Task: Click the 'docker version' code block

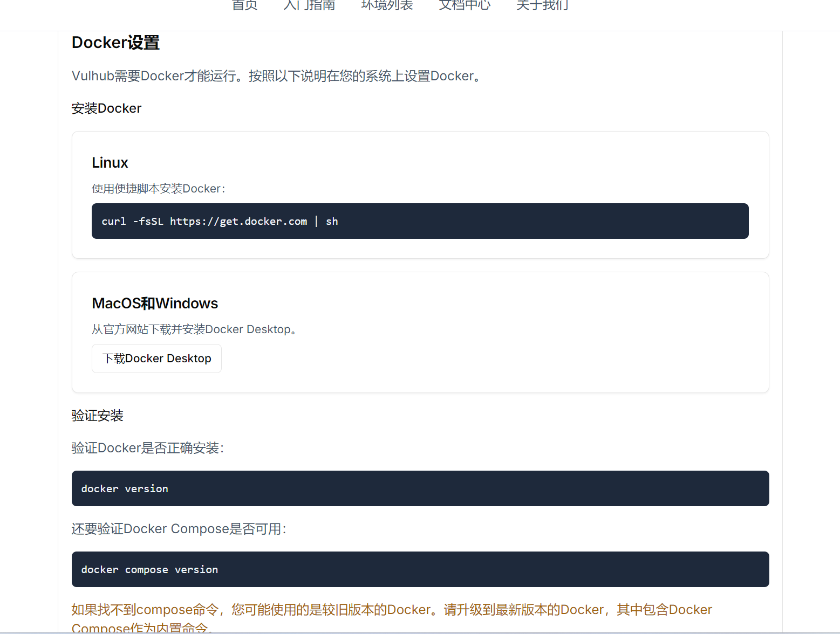Action: [x=420, y=488]
